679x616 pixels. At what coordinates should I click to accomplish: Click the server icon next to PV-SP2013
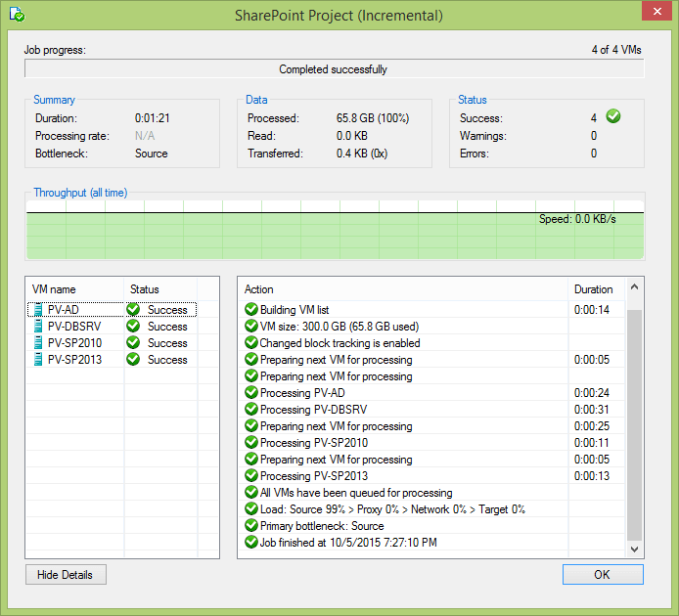38,359
